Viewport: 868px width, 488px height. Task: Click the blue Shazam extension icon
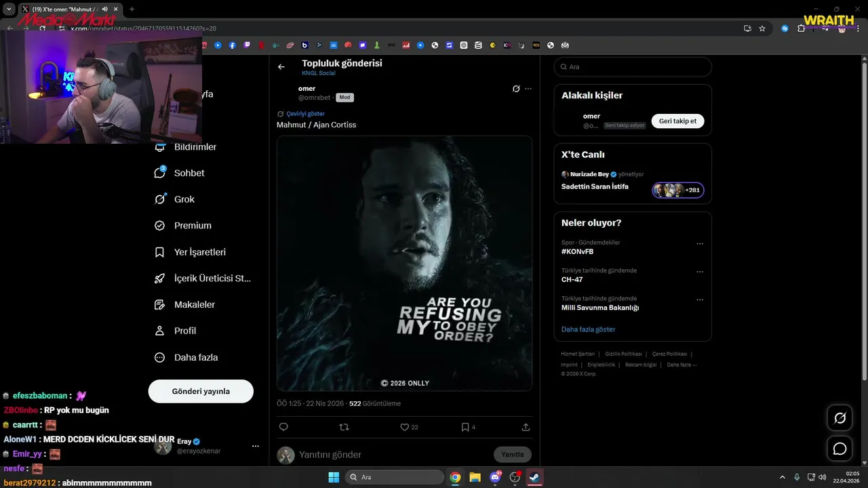pos(785,28)
